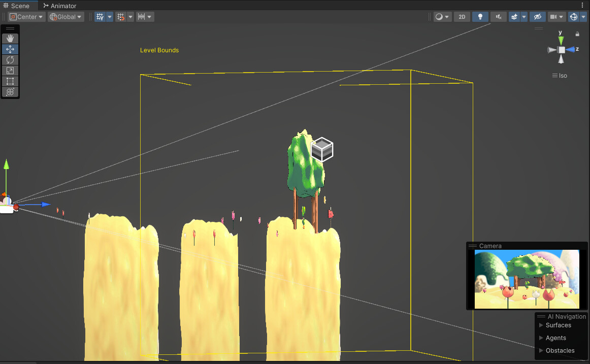This screenshot has height=364, width=590.
Task: Expand the Surfaces section in AI Navigation
Action: (540, 325)
